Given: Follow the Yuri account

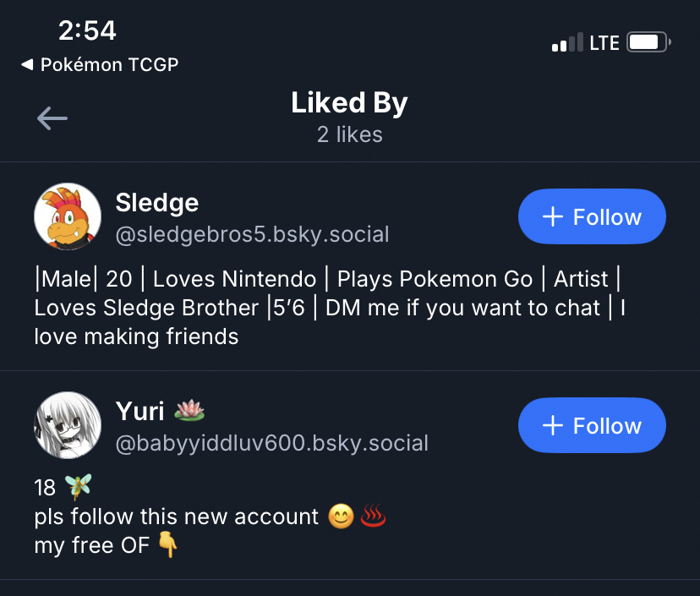Looking at the screenshot, I should point(592,426).
